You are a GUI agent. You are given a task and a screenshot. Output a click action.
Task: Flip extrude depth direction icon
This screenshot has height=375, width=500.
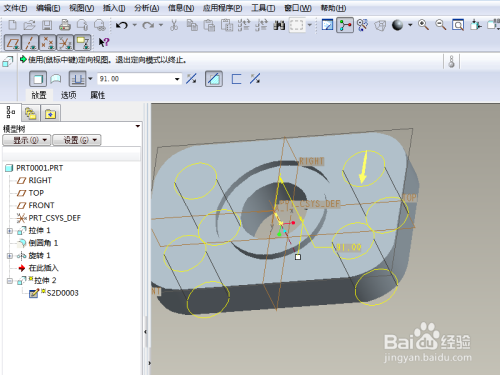pyautogui.click(x=191, y=79)
